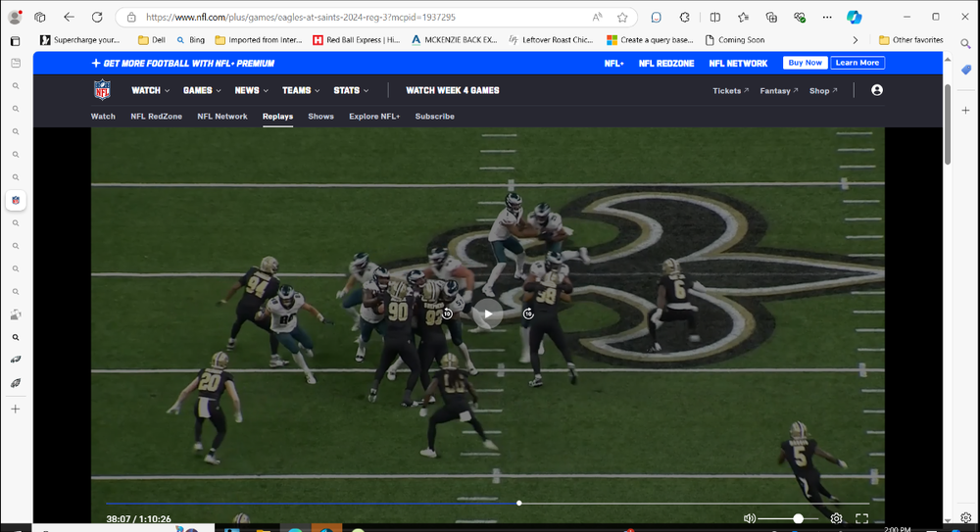Click the Buy Now button

coord(805,63)
